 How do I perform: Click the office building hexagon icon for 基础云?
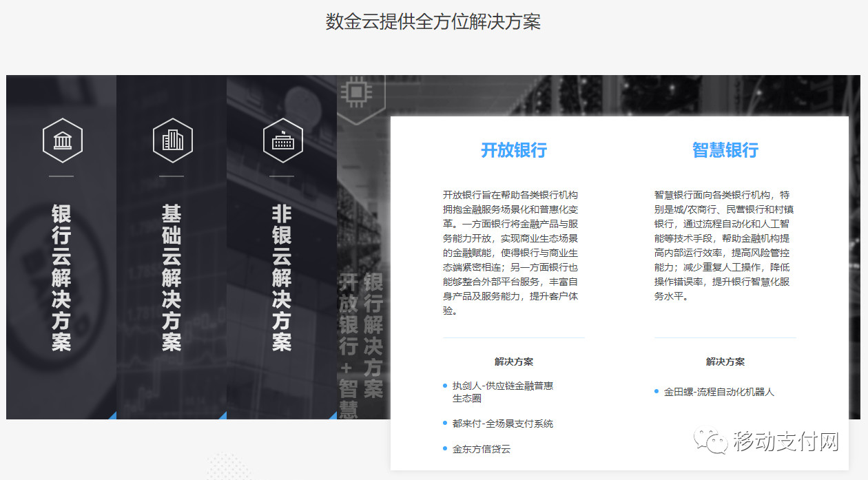(172, 140)
